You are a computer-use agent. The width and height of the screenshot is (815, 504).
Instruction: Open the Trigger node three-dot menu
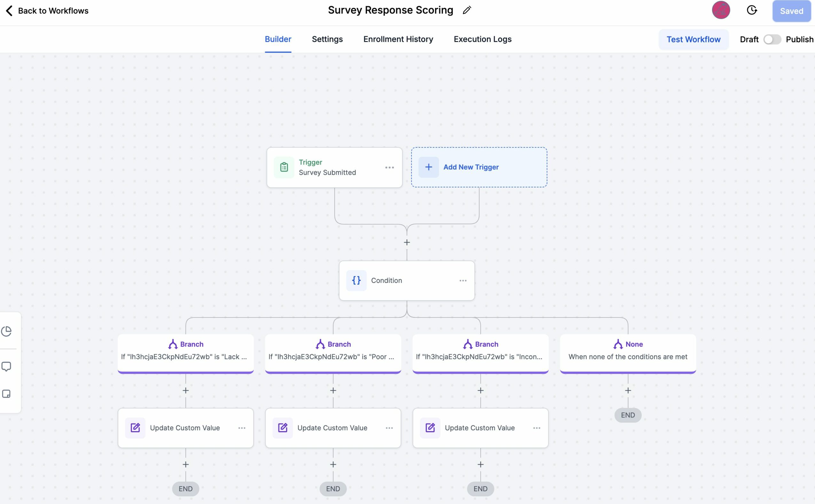click(389, 167)
